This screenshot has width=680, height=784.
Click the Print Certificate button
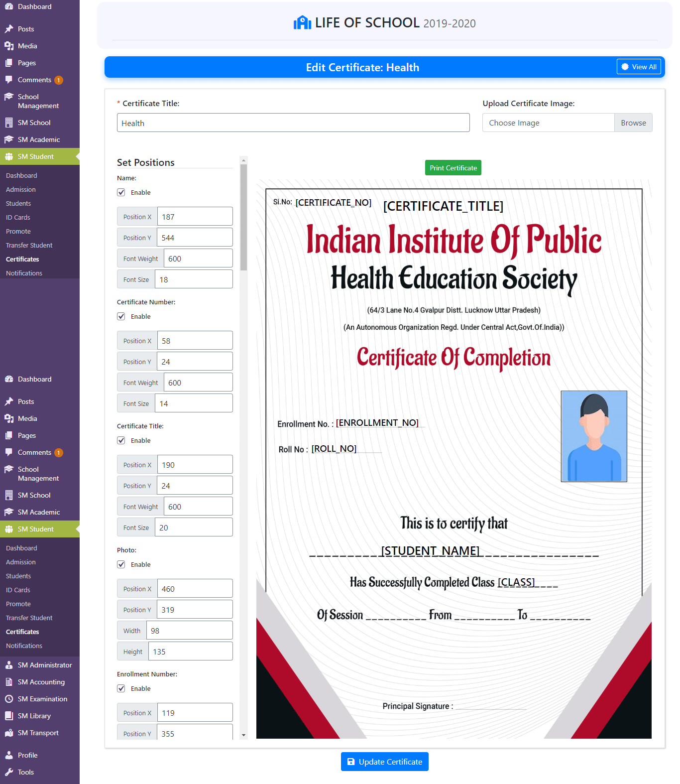coord(453,168)
